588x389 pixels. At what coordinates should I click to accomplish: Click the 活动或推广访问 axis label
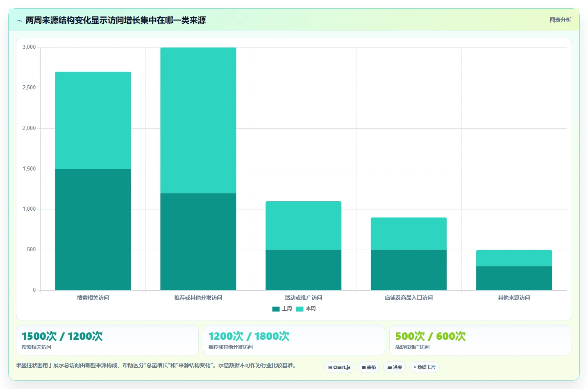[304, 298]
